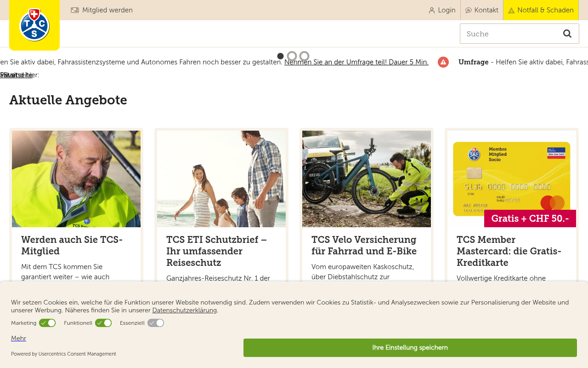Select the second carousel dot
This screenshot has width=588, height=368.
pyautogui.click(x=292, y=56)
